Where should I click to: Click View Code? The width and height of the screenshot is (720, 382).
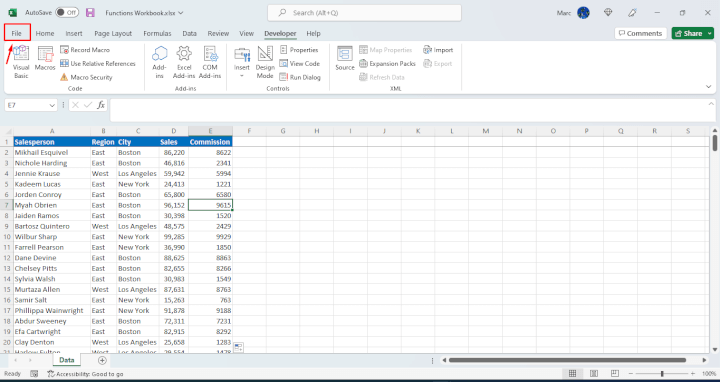pyautogui.click(x=300, y=63)
